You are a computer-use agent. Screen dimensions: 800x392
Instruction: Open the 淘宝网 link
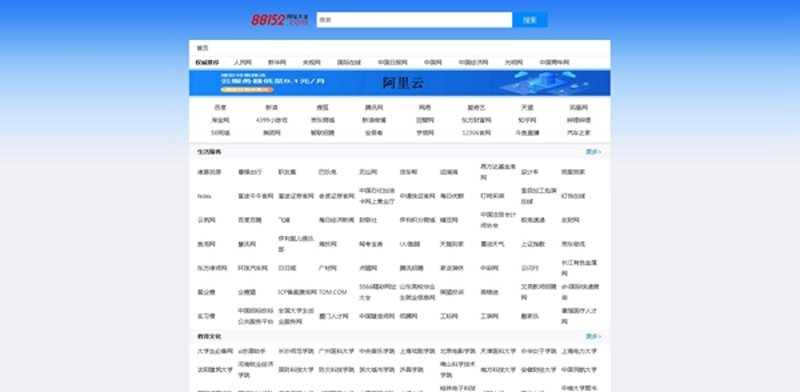pyautogui.click(x=220, y=120)
